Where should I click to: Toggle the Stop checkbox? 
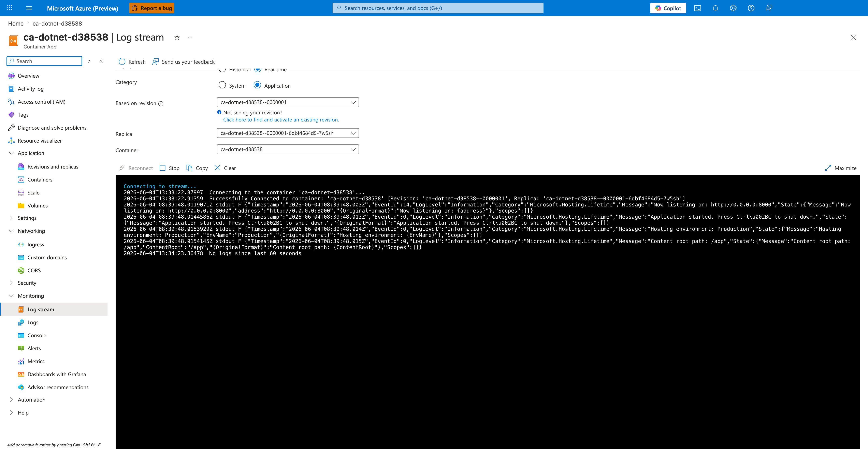pos(162,168)
